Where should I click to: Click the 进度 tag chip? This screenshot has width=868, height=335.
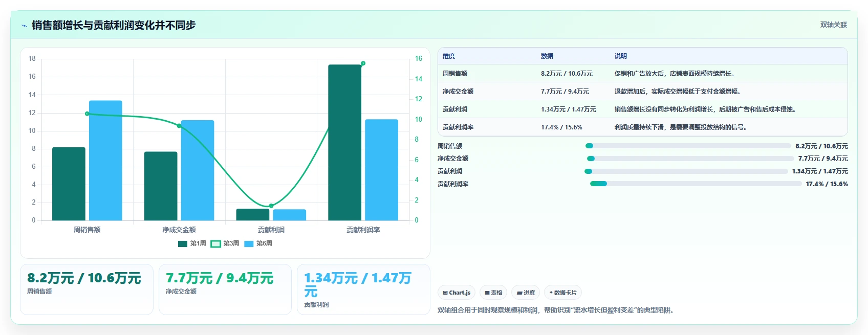pyautogui.click(x=526, y=293)
